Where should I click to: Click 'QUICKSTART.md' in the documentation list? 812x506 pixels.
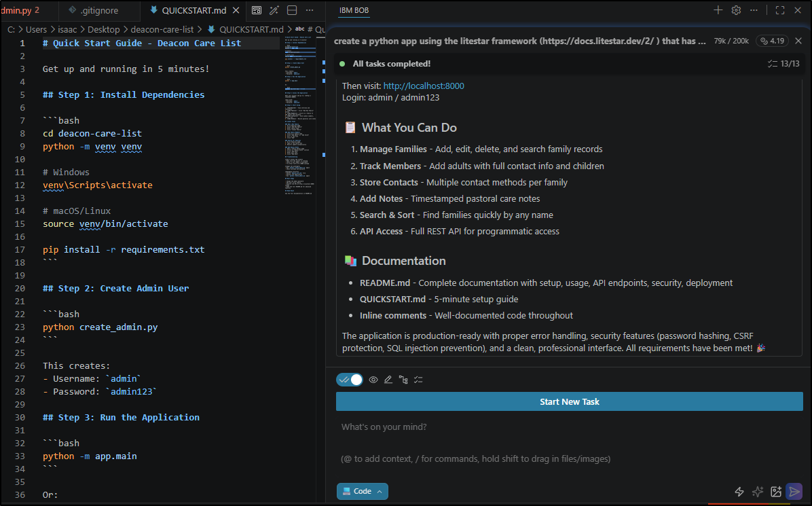pyautogui.click(x=392, y=300)
